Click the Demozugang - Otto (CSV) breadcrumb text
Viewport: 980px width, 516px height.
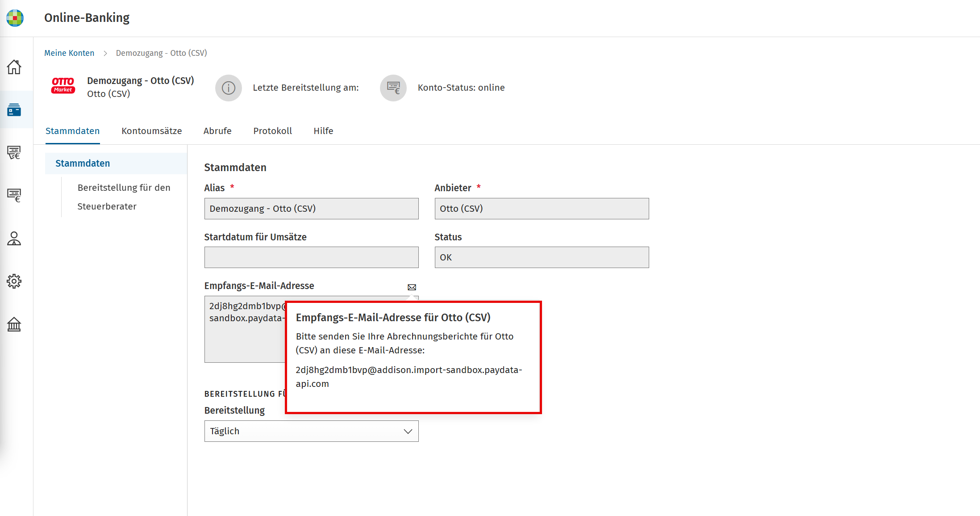pos(162,53)
